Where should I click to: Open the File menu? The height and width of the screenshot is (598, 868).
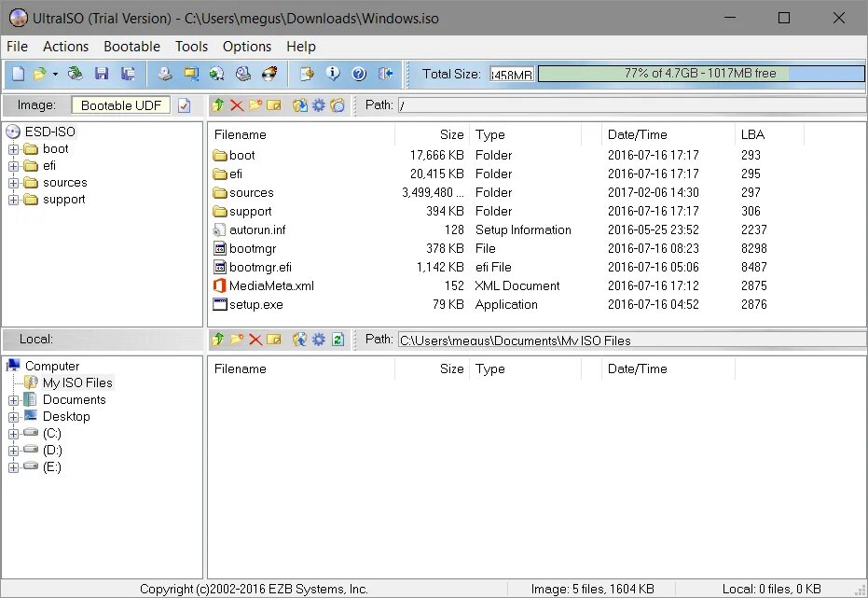tap(17, 47)
